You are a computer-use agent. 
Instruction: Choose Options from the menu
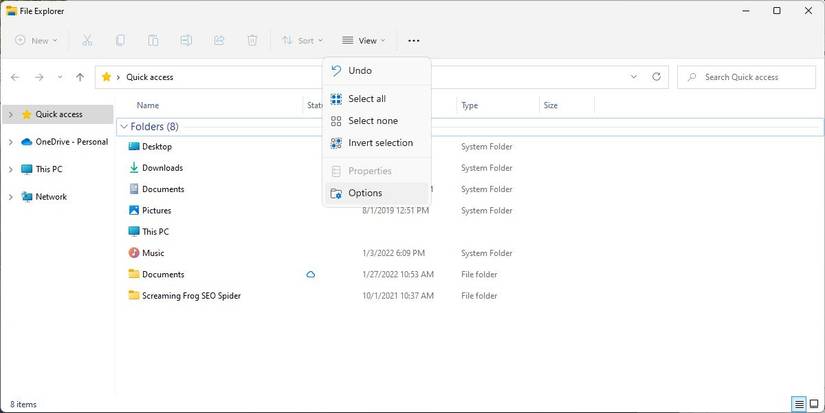[365, 193]
